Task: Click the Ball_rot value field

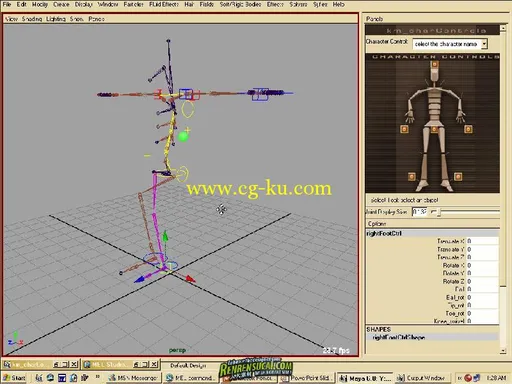Action: coord(482,297)
